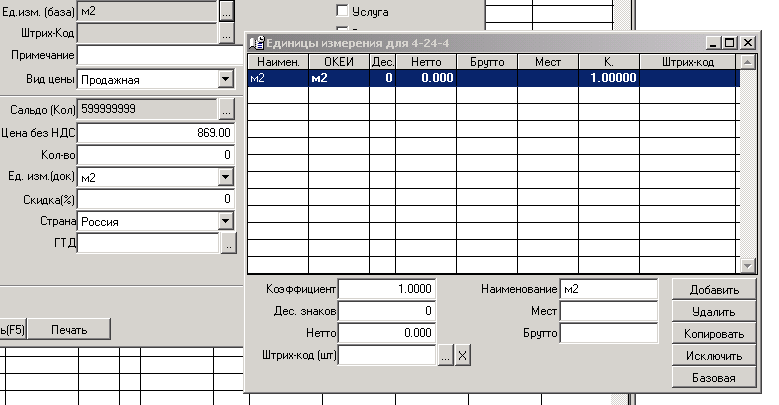The image size is (779, 405).
Task: Click the ОКЕИ column header
Action: [339, 62]
